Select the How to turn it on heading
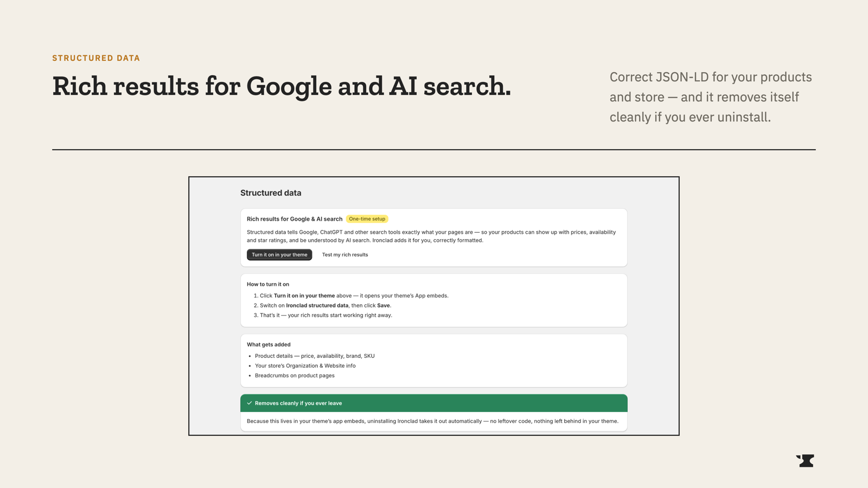868x488 pixels. click(x=268, y=284)
